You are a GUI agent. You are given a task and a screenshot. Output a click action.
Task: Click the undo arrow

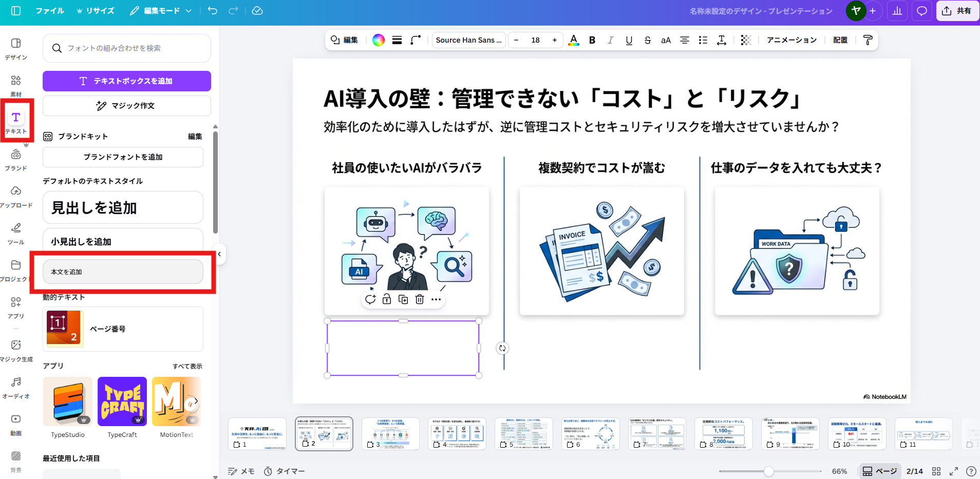(212, 10)
